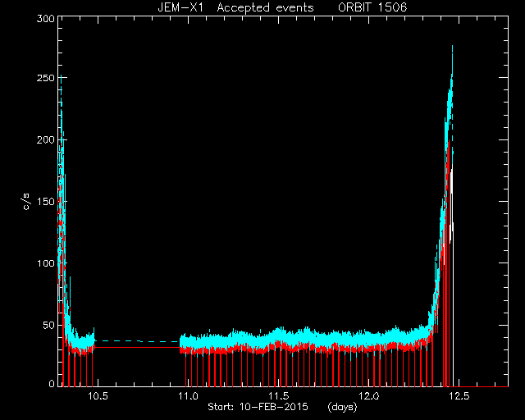525x420 pixels.
Task: Click the y-axis tick label 150
Action: pos(46,202)
